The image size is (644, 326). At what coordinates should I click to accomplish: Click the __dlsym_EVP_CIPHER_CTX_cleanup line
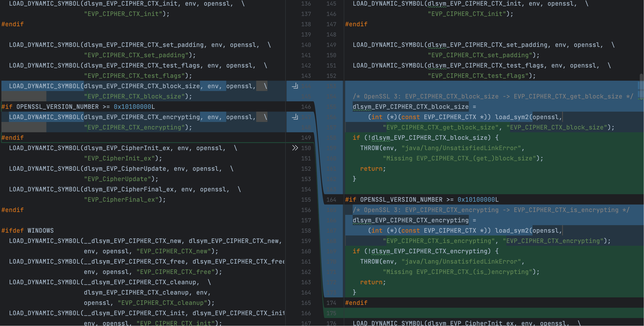click(x=110, y=282)
